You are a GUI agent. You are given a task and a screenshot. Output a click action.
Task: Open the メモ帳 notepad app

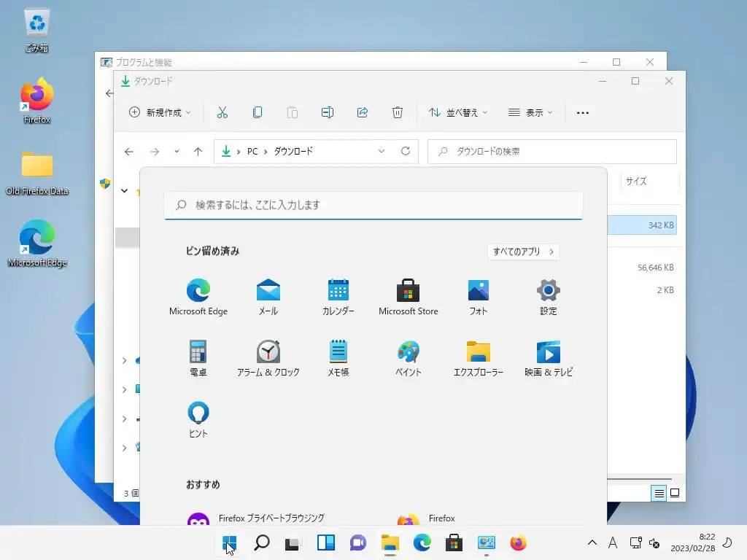coord(338,358)
